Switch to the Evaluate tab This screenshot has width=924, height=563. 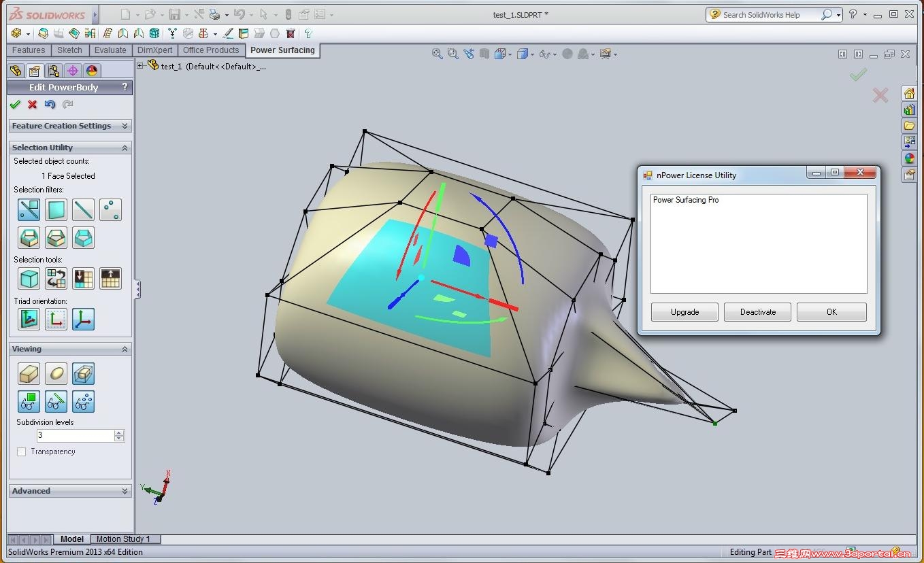110,50
